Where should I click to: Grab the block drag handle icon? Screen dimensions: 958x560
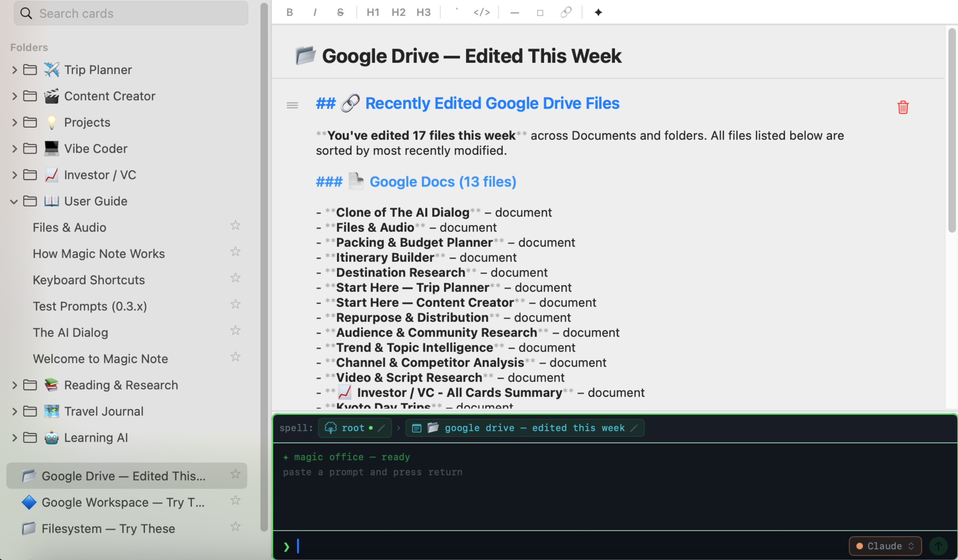[292, 105]
